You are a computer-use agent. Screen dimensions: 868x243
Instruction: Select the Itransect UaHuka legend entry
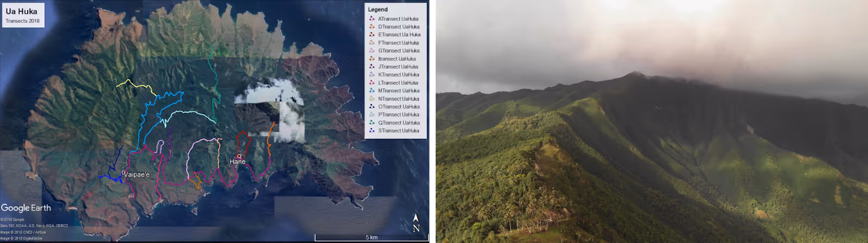pyautogui.click(x=397, y=59)
